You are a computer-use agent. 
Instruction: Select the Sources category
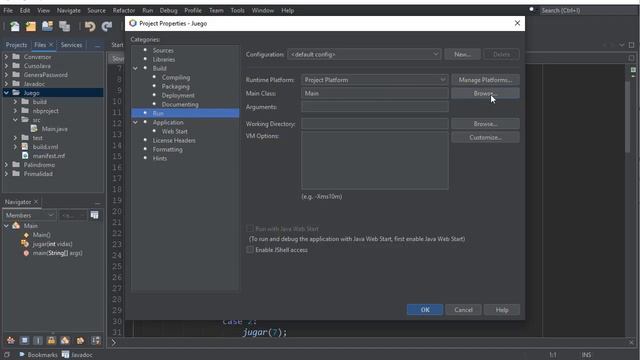click(163, 50)
